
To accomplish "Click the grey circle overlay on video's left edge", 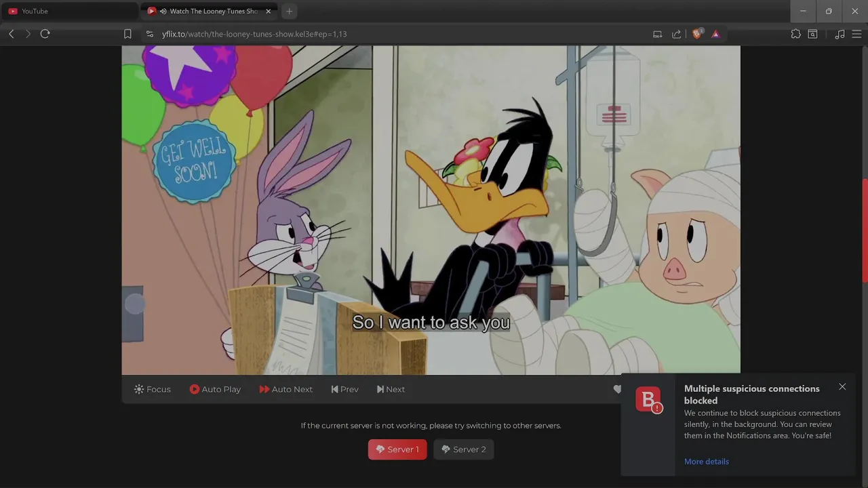I will (135, 304).
